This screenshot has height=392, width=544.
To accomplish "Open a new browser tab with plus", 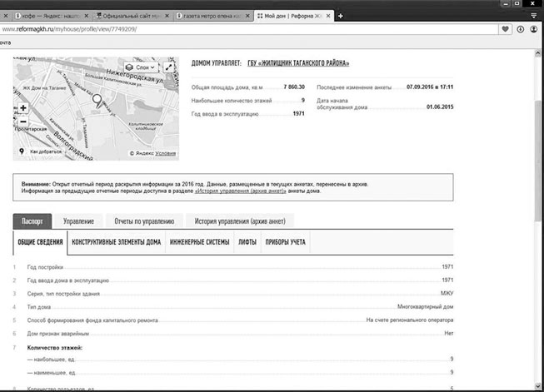I will [340, 17].
